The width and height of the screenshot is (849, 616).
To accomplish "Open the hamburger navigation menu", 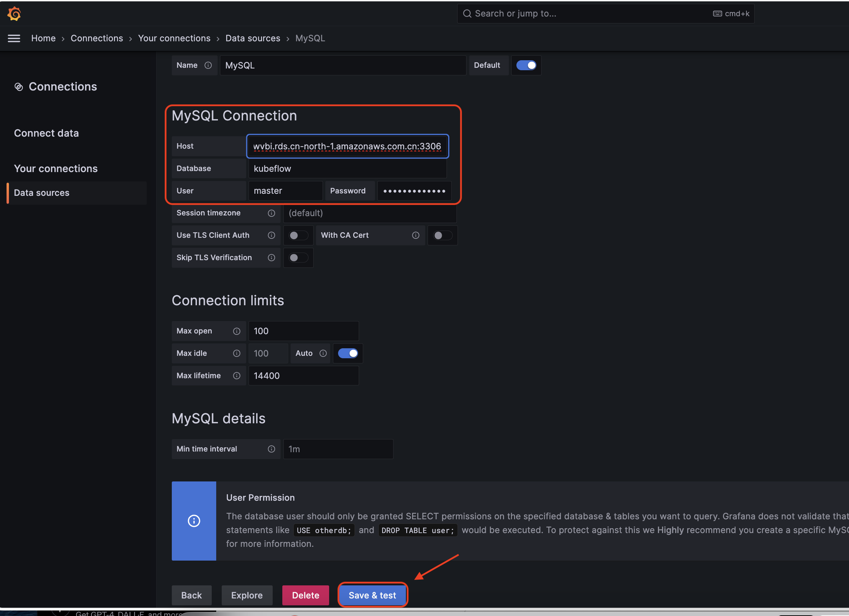I will (x=14, y=38).
